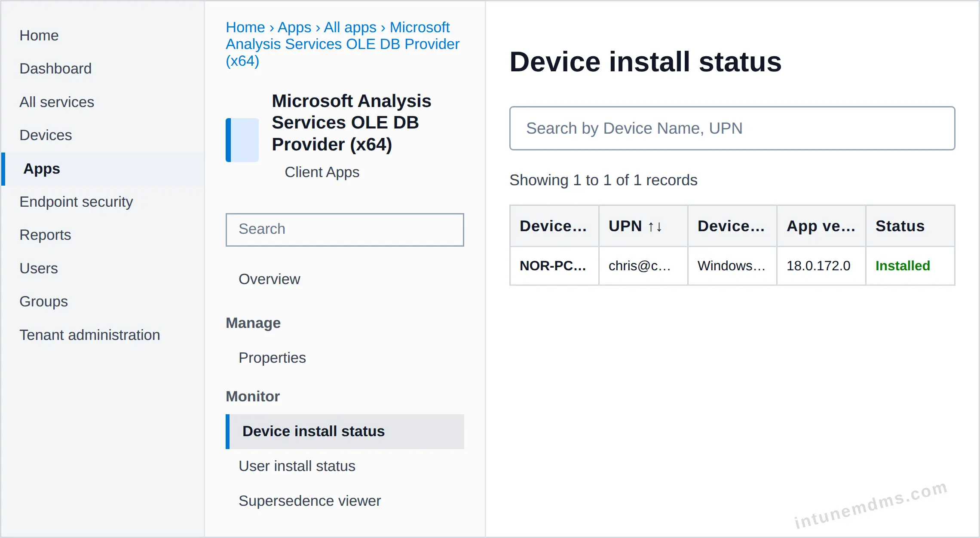Select Device install status menu item
The height and width of the screenshot is (538, 980).
[x=345, y=431]
